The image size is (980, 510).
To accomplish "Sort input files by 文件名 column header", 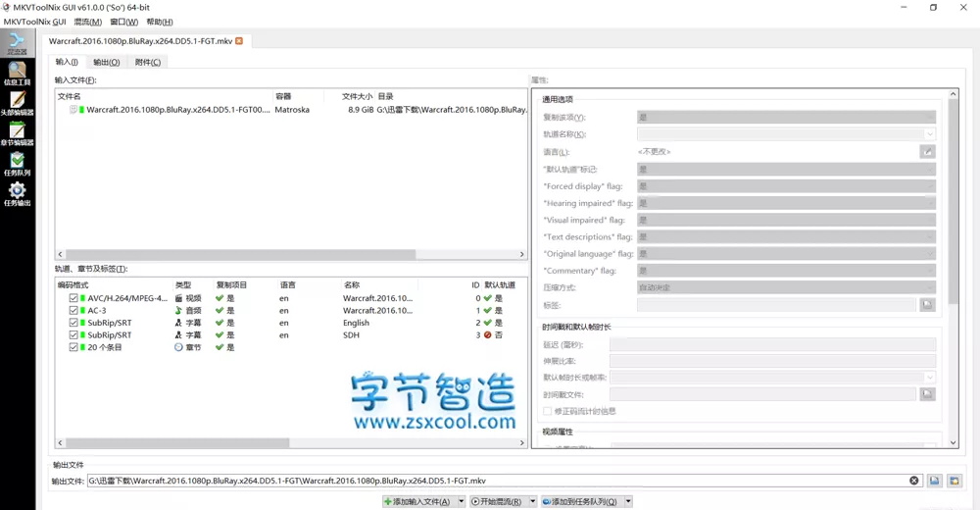I will click(x=165, y=96).
